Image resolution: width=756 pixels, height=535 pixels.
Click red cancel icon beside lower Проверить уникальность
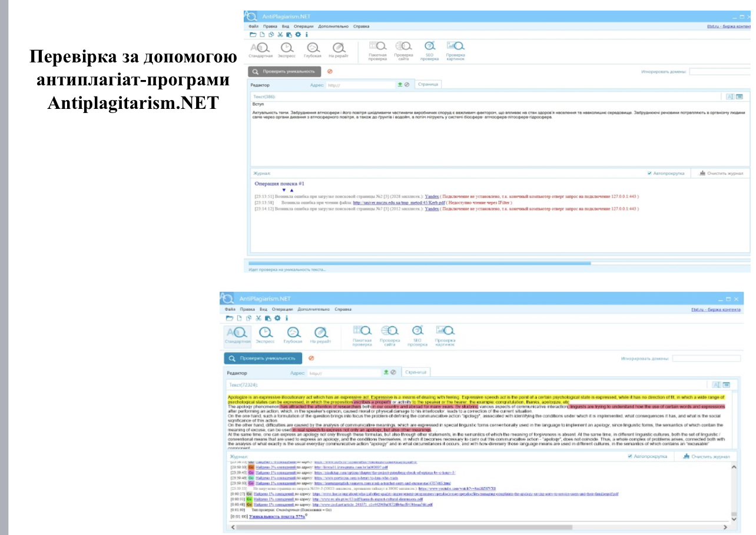311,358
